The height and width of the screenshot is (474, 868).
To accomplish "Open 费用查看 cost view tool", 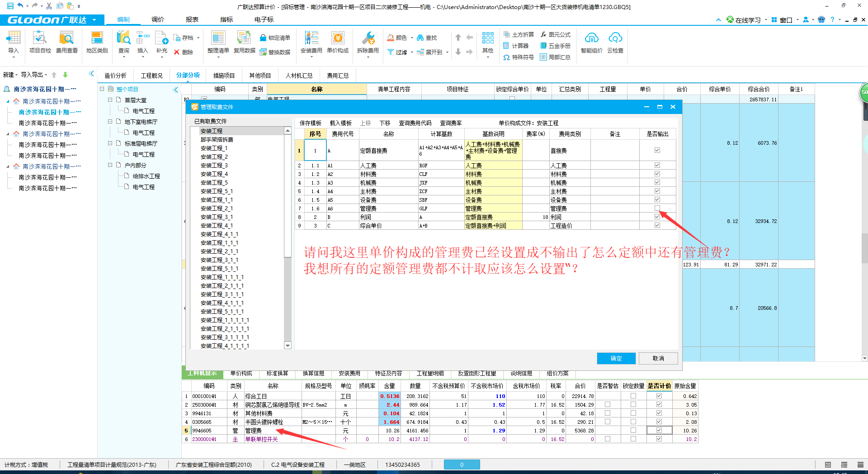I will pos(66,43).
